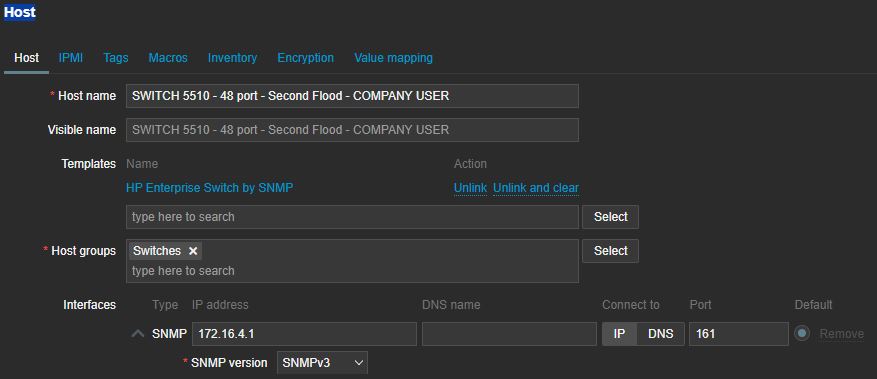Open HP Enterprise Switch by SNMP template
The height and width of the screenshot is (379, 877).
(209, 188)
